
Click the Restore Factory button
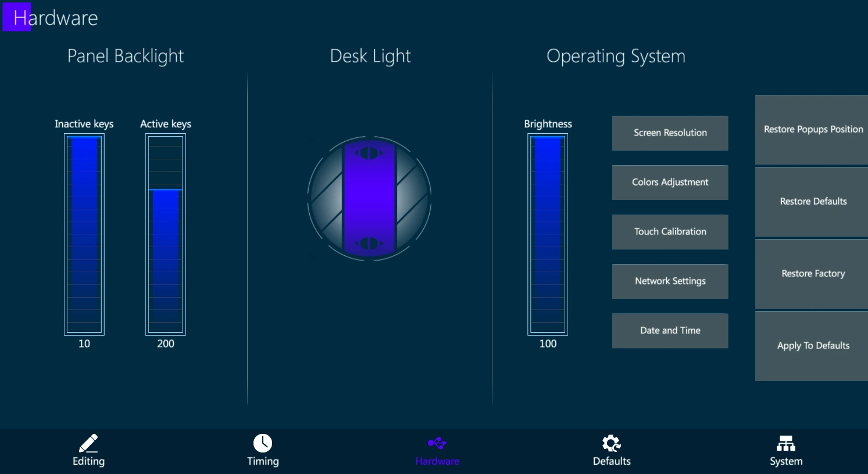coord(812,274)
